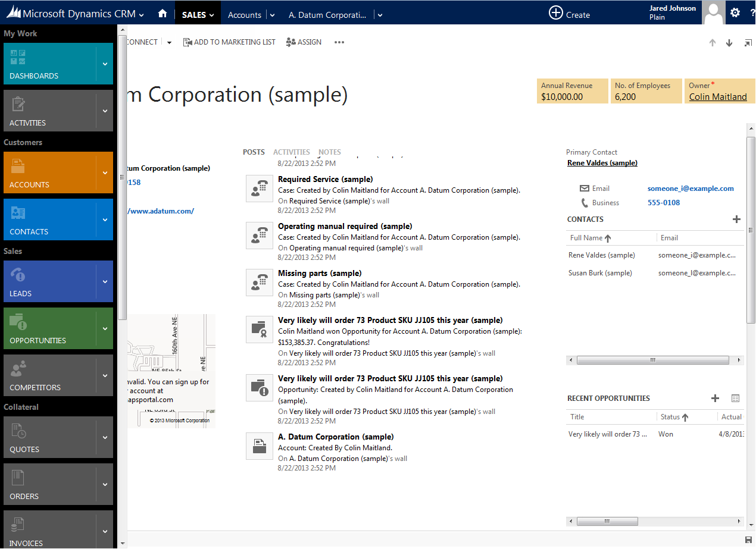Open Rene Valdes (sample) primary contact link
Image resolution: width=756 pixels, height=549 pixels.
pos(602,163)
